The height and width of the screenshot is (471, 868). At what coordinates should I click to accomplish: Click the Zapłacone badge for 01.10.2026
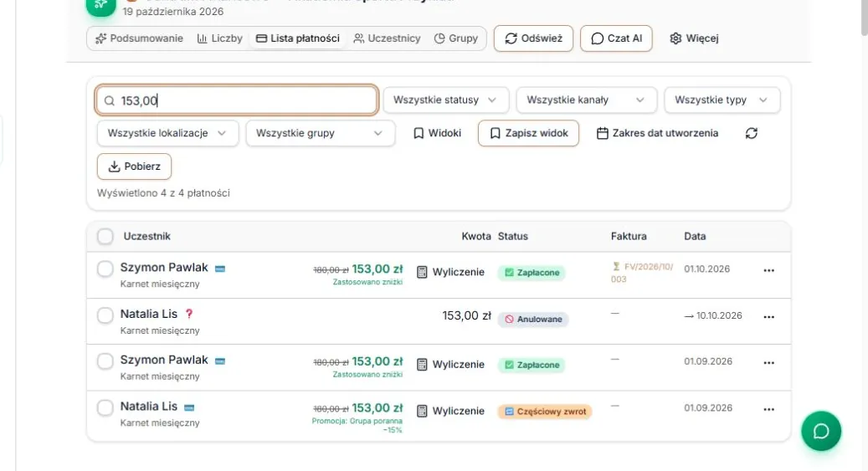532,273
